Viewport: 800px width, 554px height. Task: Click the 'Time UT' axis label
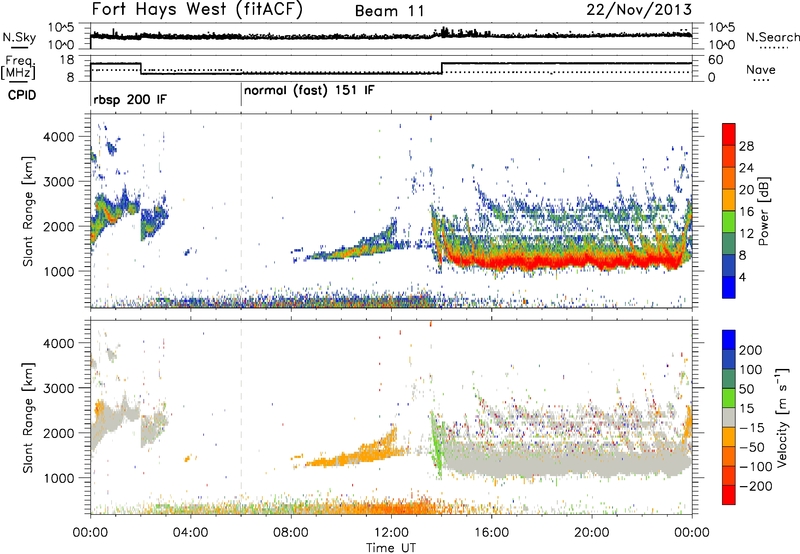pyautogui.click(x=391, y=548)
